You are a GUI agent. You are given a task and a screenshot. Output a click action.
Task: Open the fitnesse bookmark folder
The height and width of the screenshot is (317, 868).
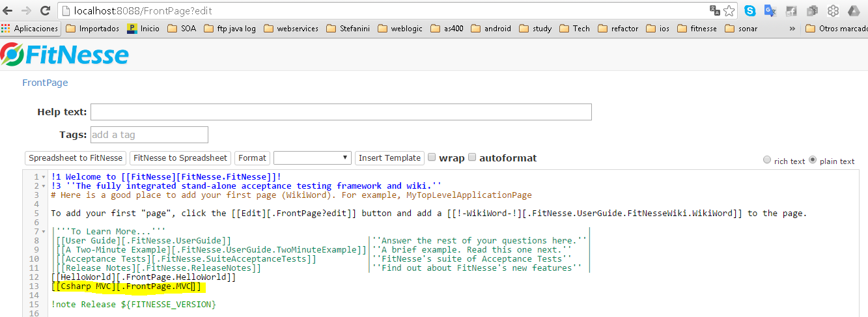point(697,29)
